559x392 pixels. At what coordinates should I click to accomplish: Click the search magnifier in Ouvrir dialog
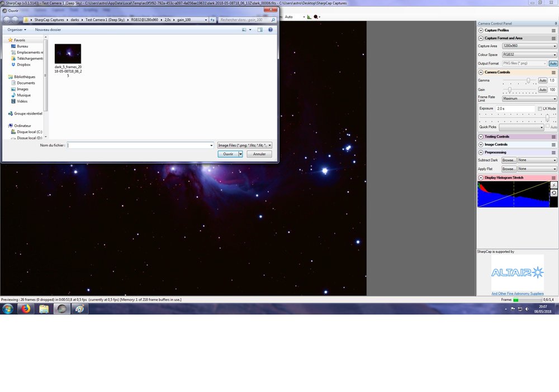(273, 20)
